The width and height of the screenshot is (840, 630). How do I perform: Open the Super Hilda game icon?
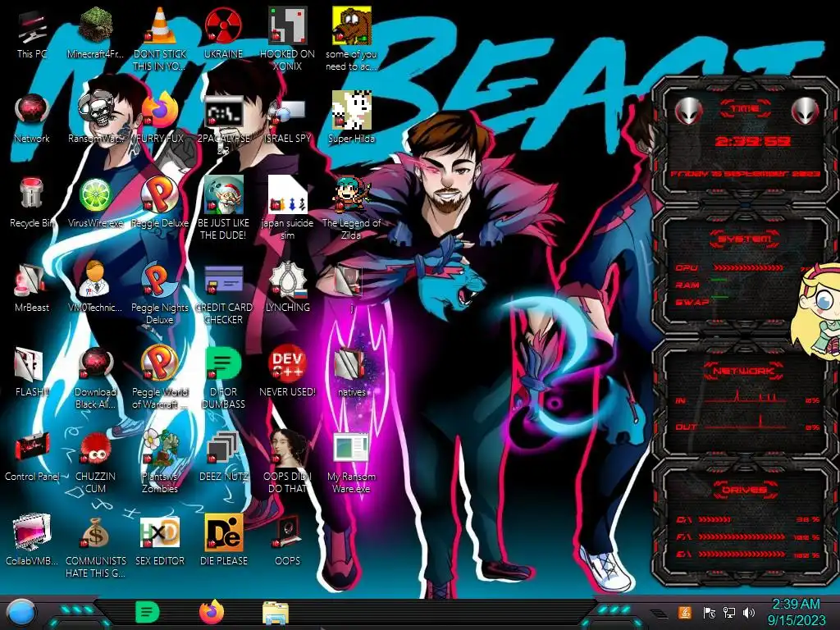351,111
